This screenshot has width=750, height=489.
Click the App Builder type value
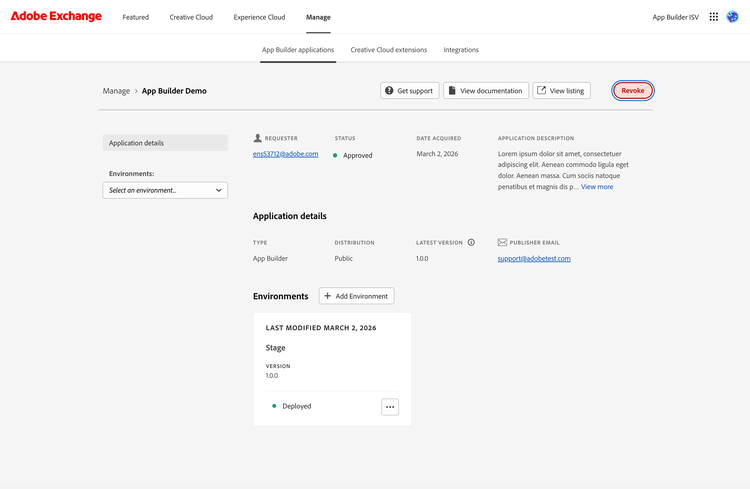[270, 259]
